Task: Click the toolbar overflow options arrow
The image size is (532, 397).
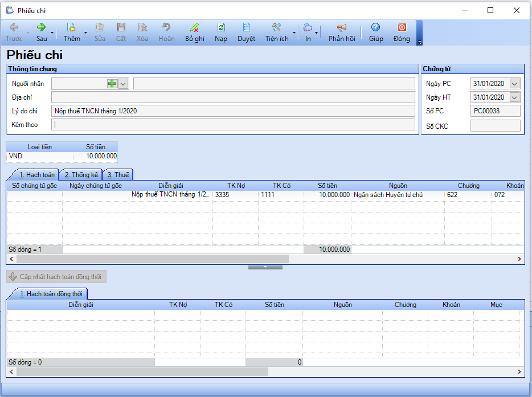Action: [420, 43]
